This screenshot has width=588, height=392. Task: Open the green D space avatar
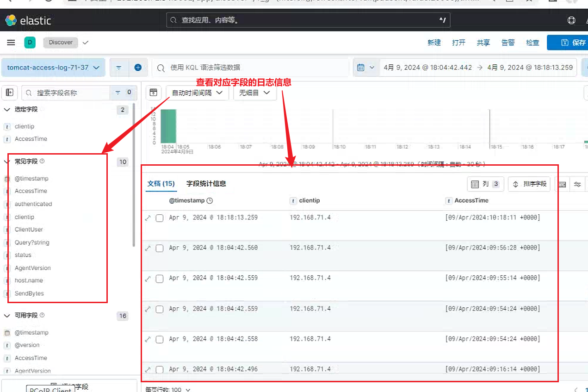click(30, 43)
